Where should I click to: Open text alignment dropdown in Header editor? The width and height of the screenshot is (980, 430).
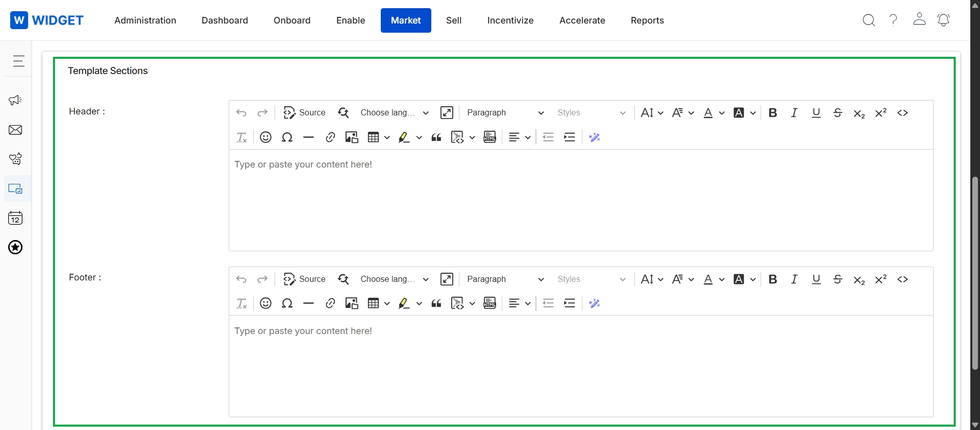click(x=520, y=137)
